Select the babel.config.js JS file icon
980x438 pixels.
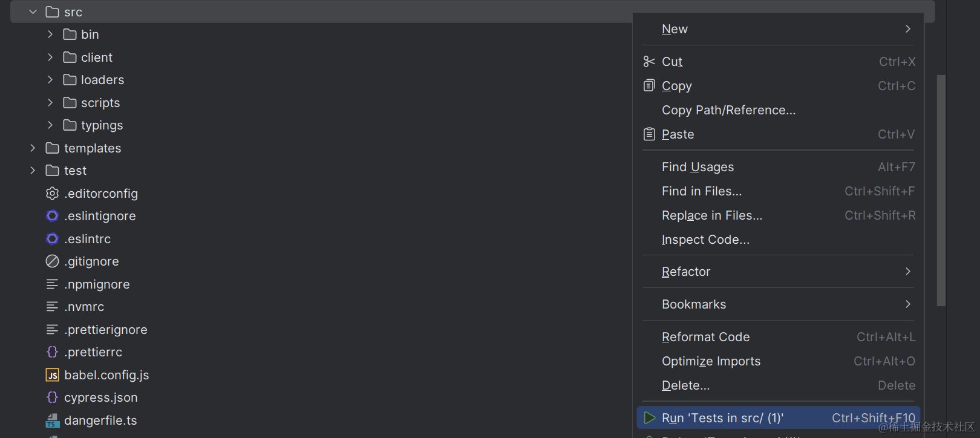point(53,375)
